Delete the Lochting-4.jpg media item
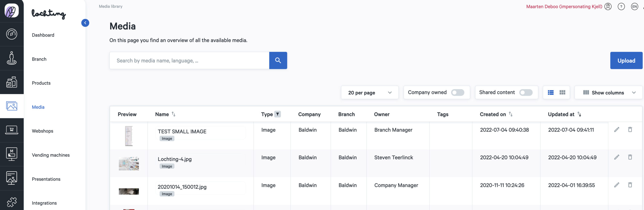 (630, 157)
